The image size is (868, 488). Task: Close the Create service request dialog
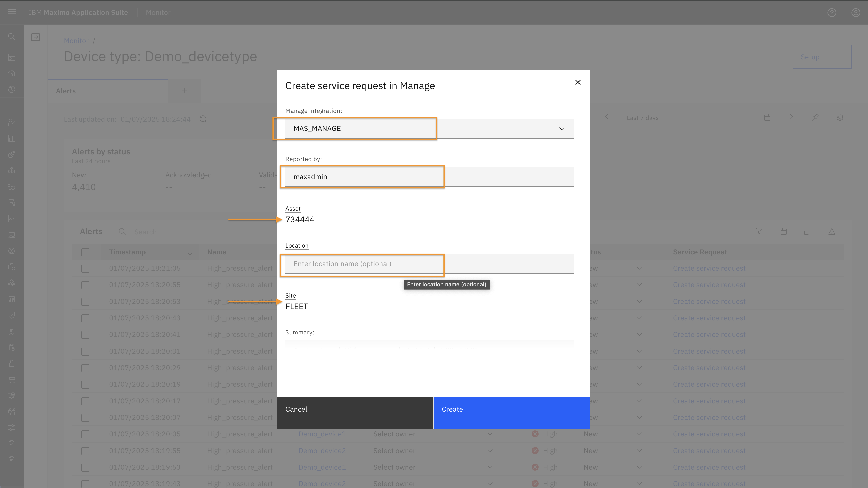point(578,83)
